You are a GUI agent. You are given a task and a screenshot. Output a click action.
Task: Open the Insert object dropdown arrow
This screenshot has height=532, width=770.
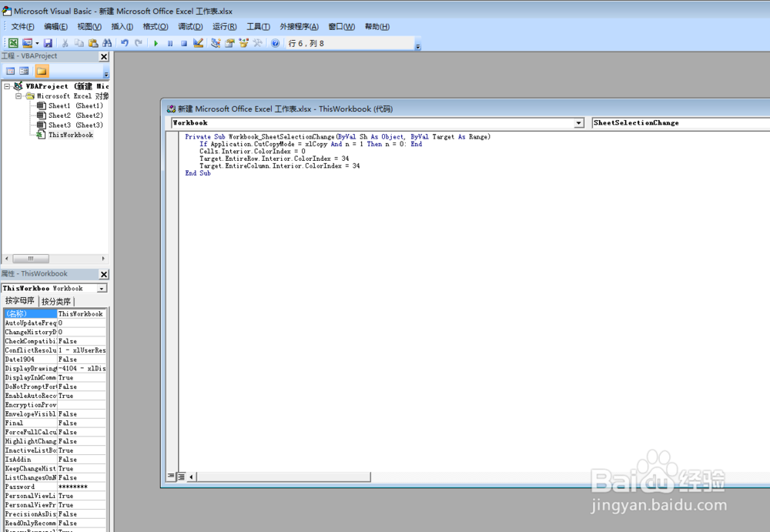point(37,43)
